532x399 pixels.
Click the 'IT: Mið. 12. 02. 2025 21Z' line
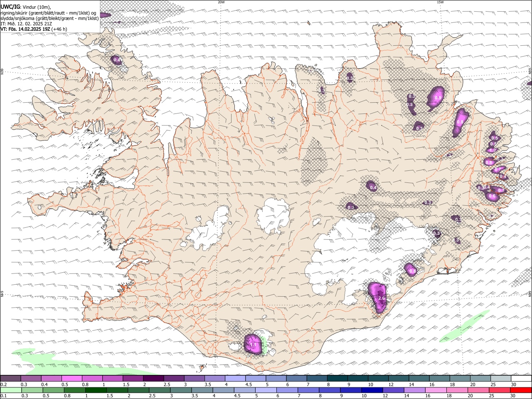pyautogui.click(x=26, y=24)
